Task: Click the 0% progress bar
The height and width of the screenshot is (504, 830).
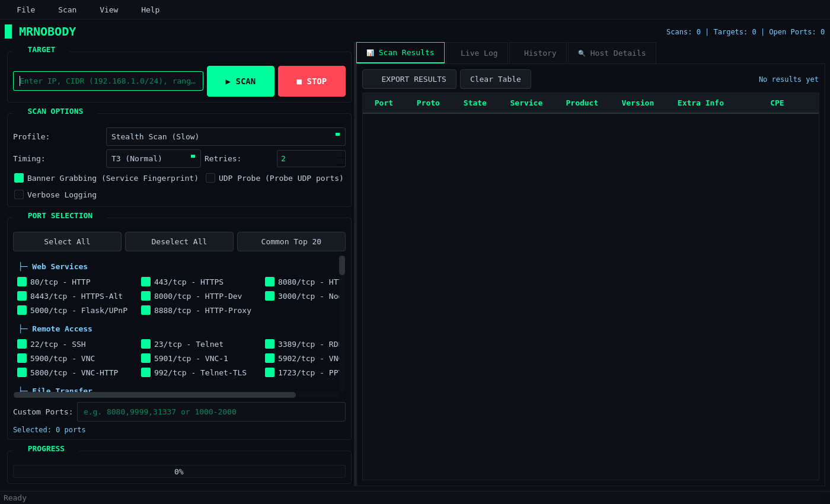Action: (x=179, y=471)
